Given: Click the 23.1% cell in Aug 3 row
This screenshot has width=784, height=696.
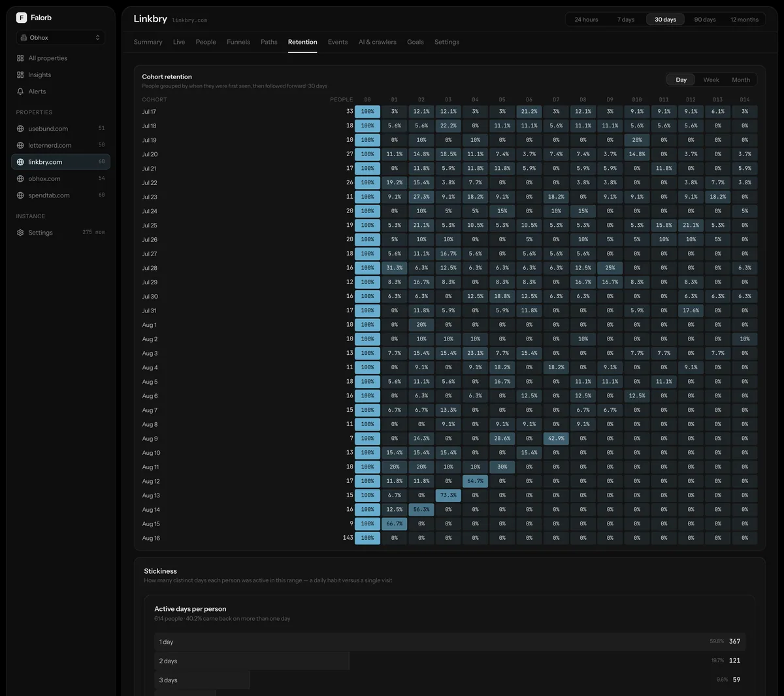Looking at the screenshot, I should point(475,353).
